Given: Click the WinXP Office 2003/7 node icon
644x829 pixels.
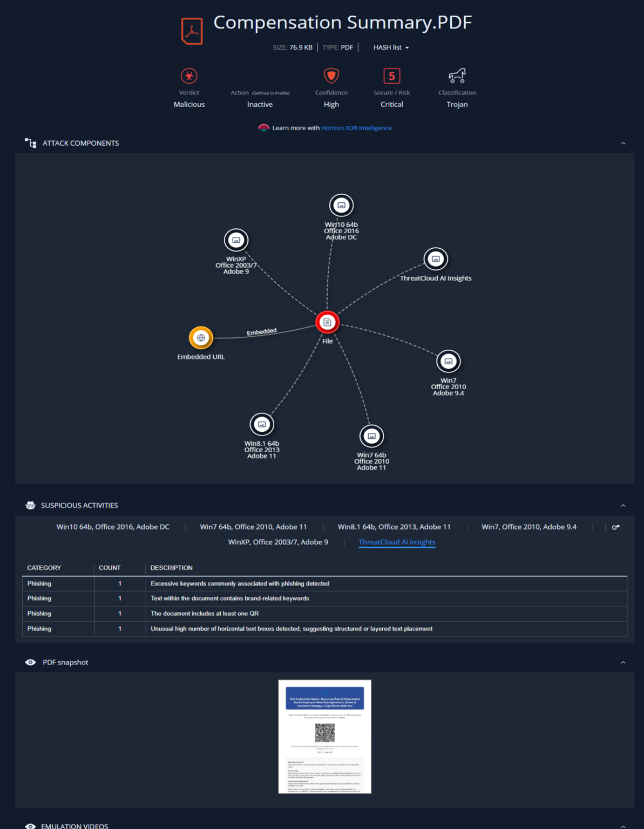Looking at the screenshot, I should pos(236,240).
